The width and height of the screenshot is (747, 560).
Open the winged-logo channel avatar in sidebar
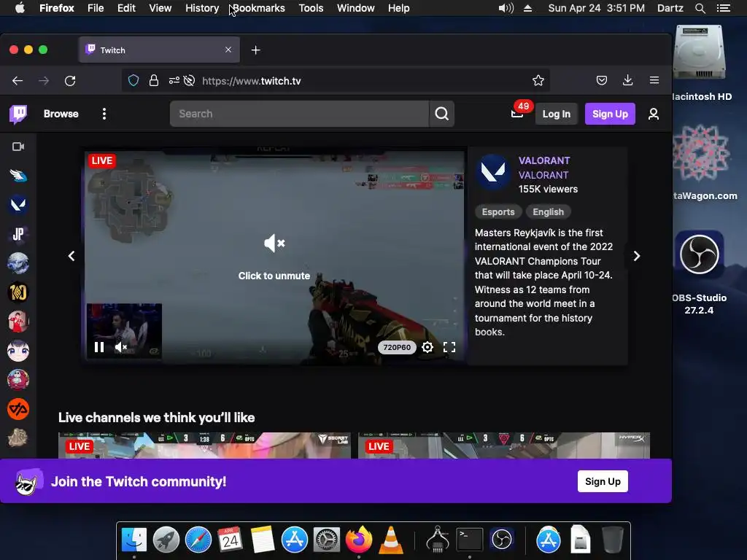pos(18,176)
